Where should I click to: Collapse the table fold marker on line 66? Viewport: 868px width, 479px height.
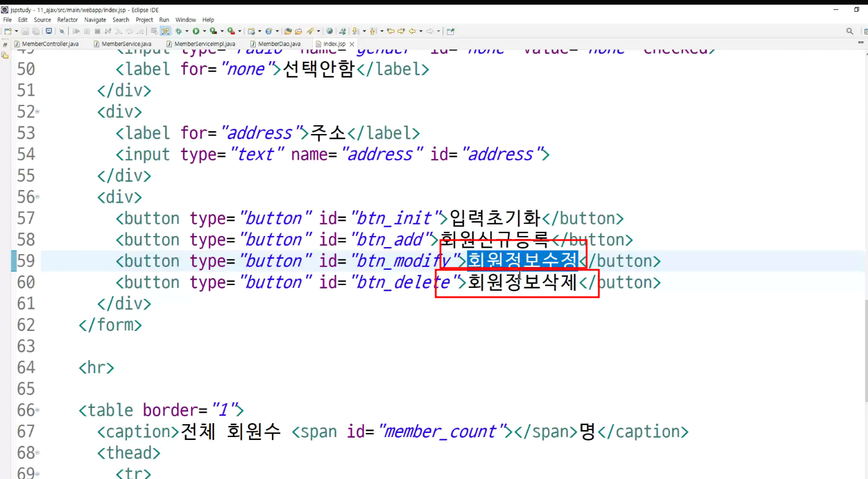[x=38, y=410]
